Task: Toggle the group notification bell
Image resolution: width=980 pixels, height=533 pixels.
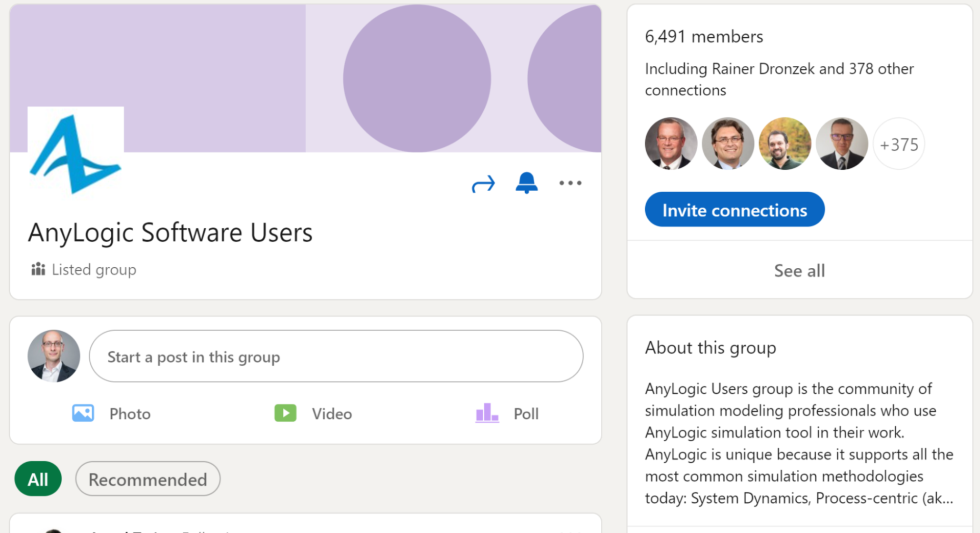Action: pos(526,183)
